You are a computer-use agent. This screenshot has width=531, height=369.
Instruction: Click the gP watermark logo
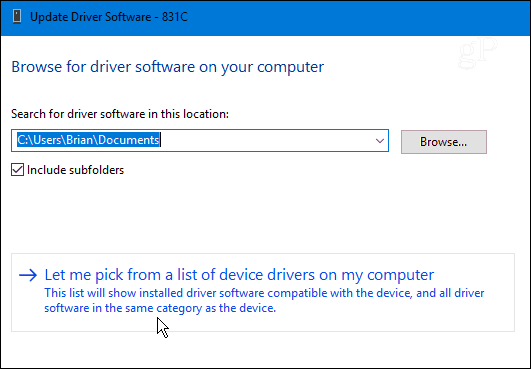click(478, 53)
